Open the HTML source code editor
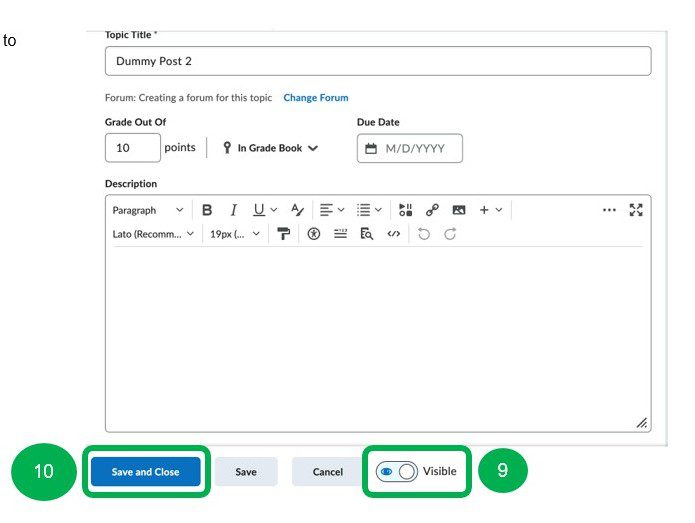This screenshot has height=523, width=695. coord(393,234)
